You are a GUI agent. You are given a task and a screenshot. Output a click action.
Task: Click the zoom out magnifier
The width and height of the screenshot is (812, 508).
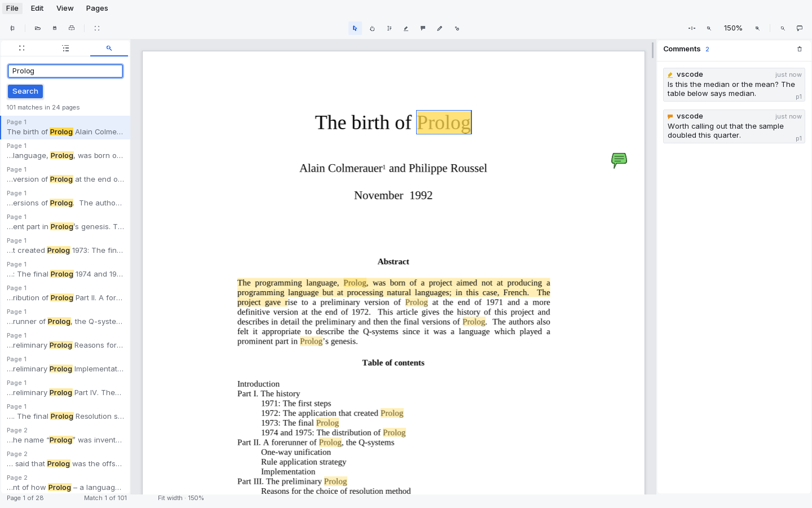(x=709, y=28)
